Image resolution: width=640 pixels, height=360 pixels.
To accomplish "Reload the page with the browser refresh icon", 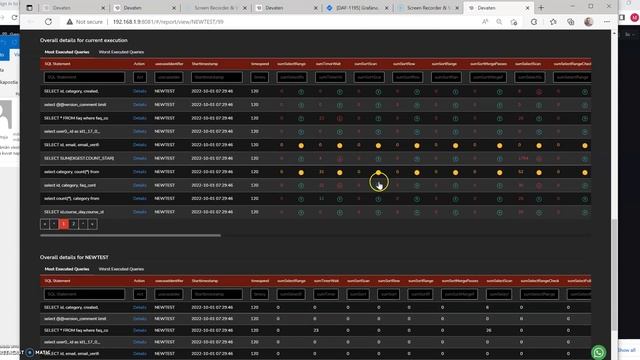I will (x=48, y=22).
